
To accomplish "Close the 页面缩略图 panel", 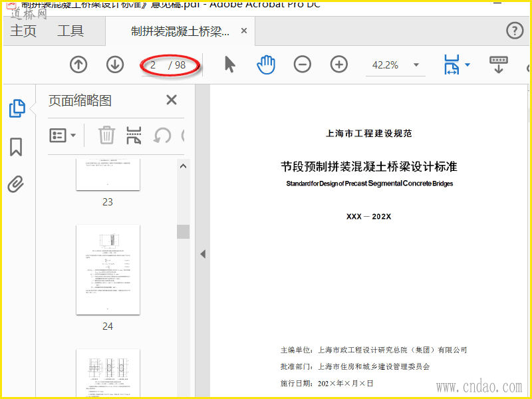I will (x=172, y=100).
